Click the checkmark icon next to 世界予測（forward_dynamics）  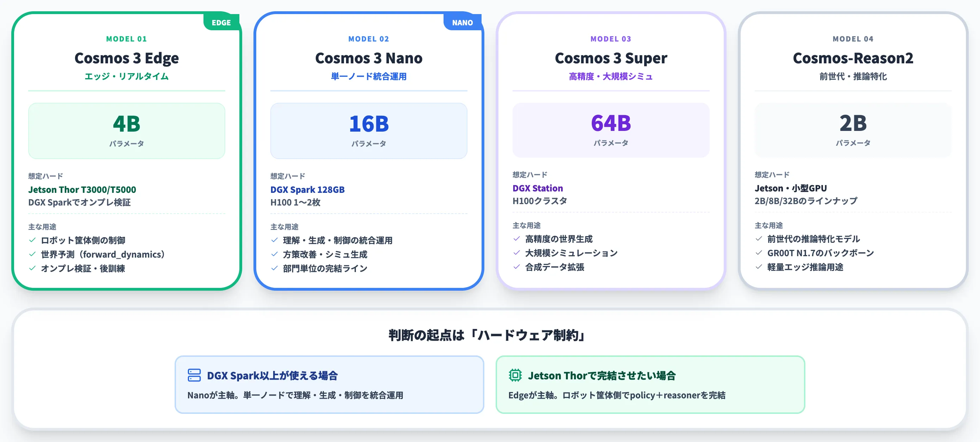point(32,254)
